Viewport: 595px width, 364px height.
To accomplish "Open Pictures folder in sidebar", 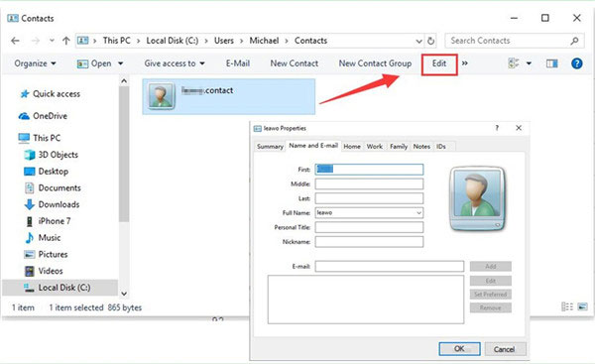I will coord(46,254).
